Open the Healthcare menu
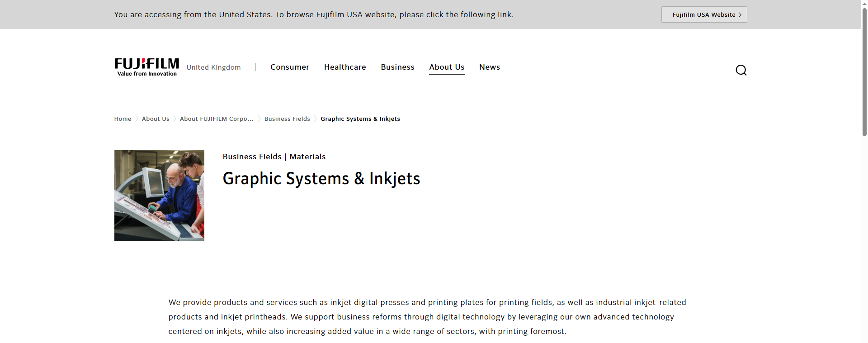 pyautogui.click(x=344, y=67)
